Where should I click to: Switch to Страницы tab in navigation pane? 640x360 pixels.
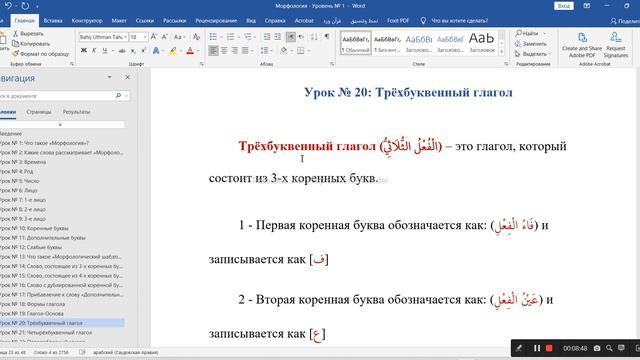coord(39,112)
